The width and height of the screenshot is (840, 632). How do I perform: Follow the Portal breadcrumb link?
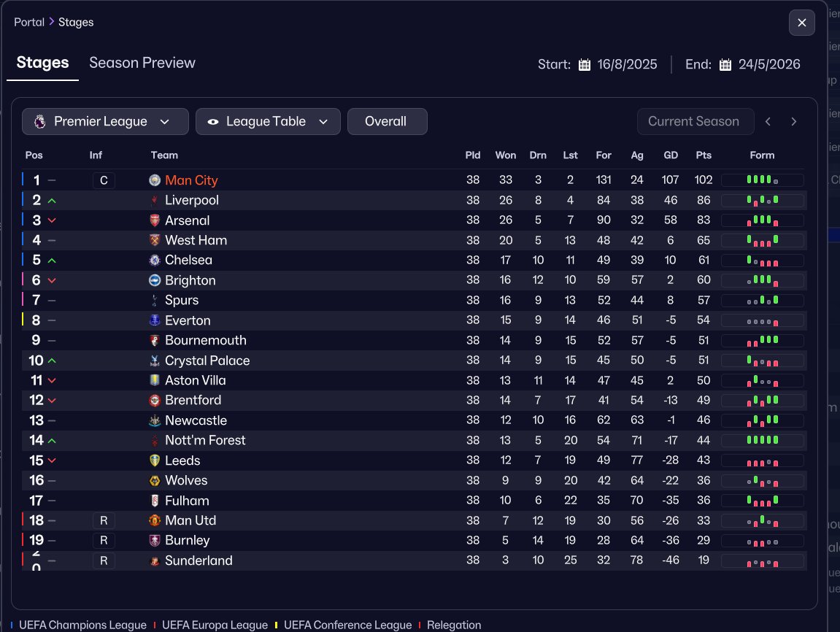29,22
